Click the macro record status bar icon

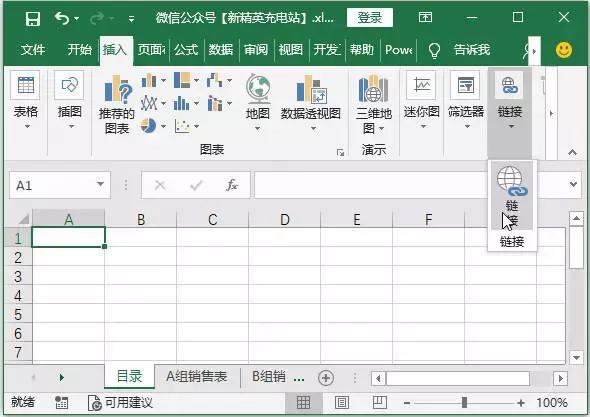click(61, 403)
